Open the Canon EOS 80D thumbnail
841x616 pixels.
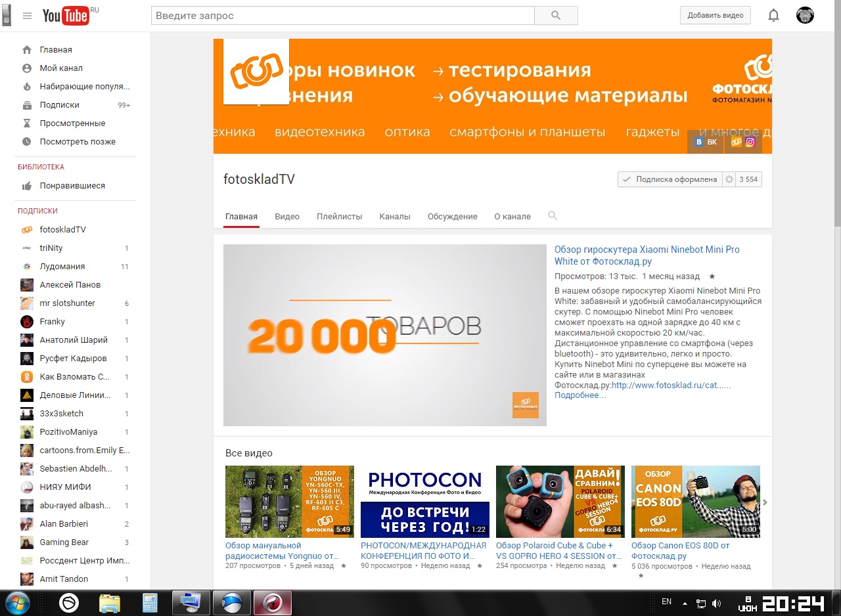(696, 502)
